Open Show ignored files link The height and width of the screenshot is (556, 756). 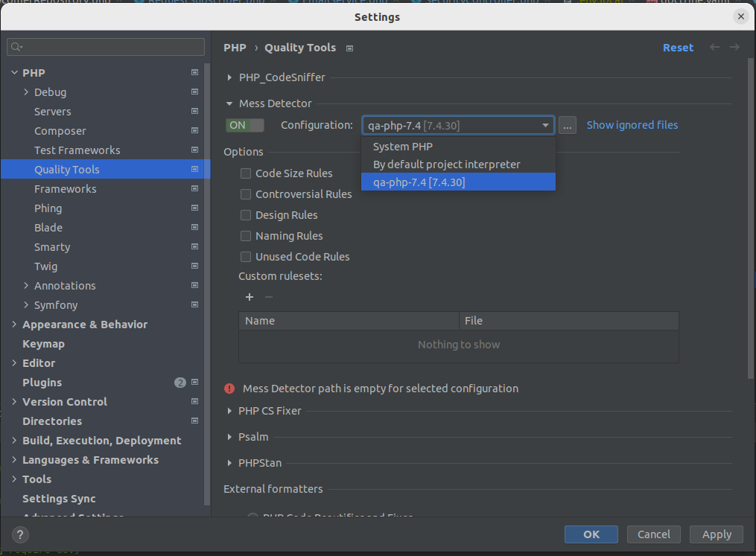tap(632, 125)
